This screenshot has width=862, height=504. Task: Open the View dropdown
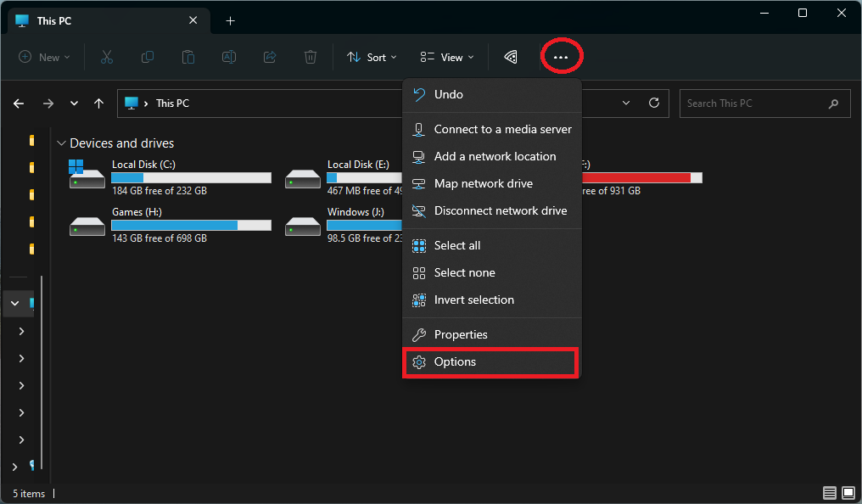[445, 57]
